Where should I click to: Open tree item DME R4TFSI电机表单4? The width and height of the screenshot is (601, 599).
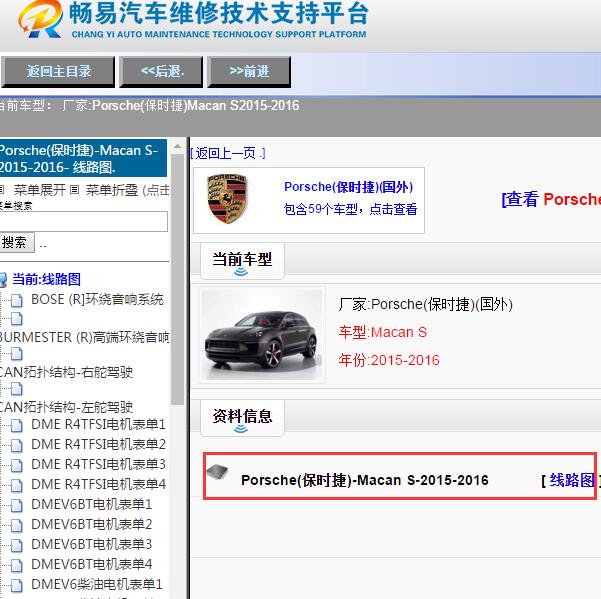tap(99, 484)
